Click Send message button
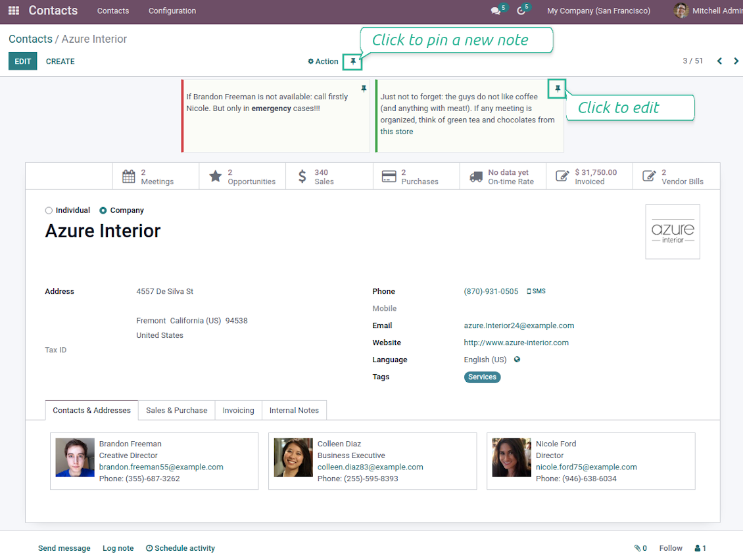Screen dimensions: 743x560 pos(64,548)
